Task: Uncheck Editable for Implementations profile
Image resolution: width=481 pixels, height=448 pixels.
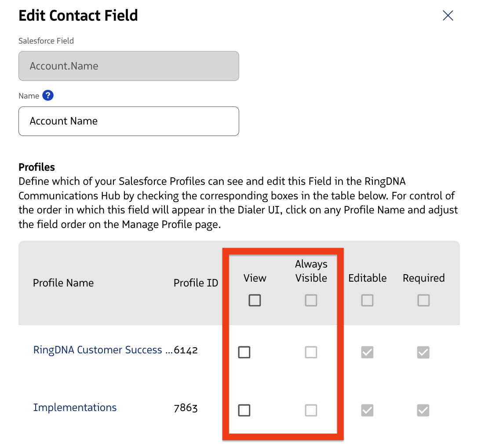Action: pos(367,410)
